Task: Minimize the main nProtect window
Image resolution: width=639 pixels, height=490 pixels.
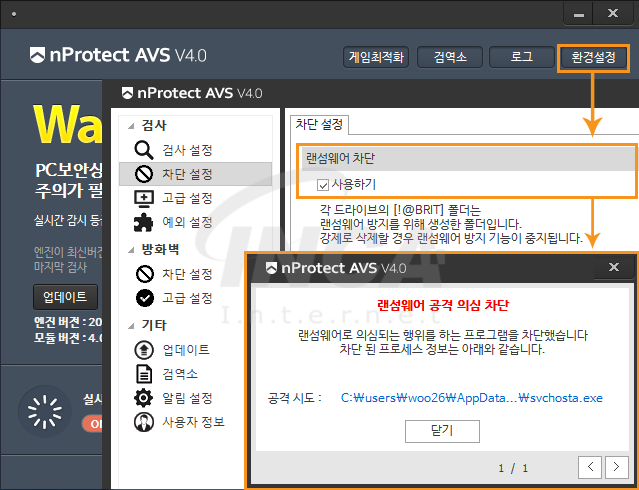Action: pyautogui.click(x=578, y=14)
